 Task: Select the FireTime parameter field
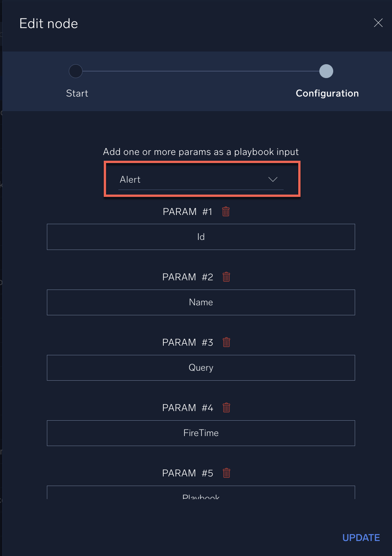pos(201,433)
